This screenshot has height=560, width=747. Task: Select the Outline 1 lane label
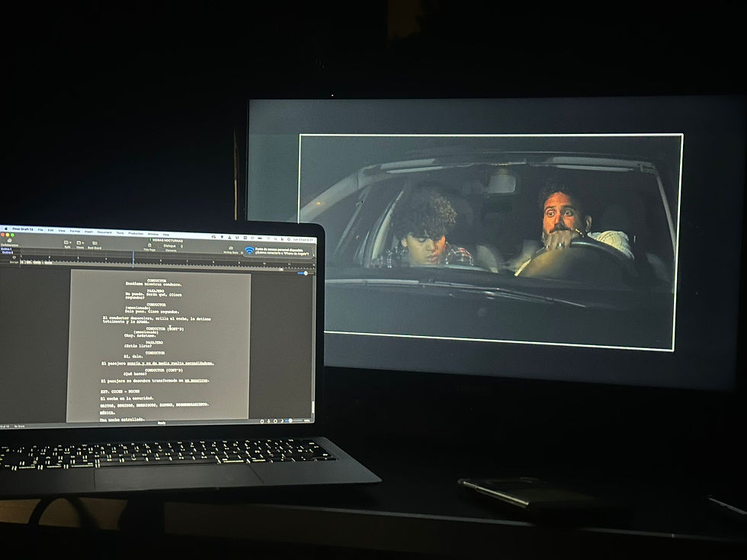coord(6,248)
